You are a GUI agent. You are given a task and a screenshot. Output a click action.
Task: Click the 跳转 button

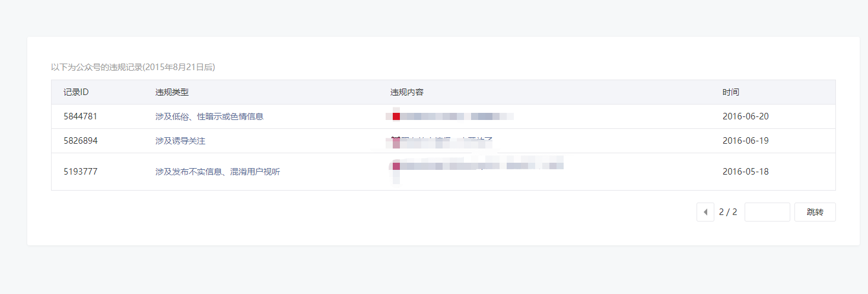(x=815, y=212)
